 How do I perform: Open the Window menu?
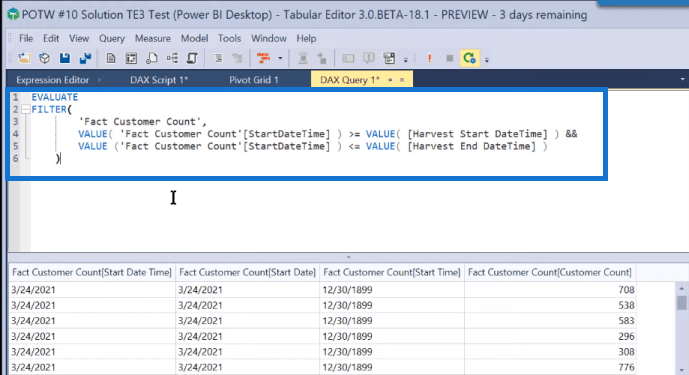coord(268,38)
